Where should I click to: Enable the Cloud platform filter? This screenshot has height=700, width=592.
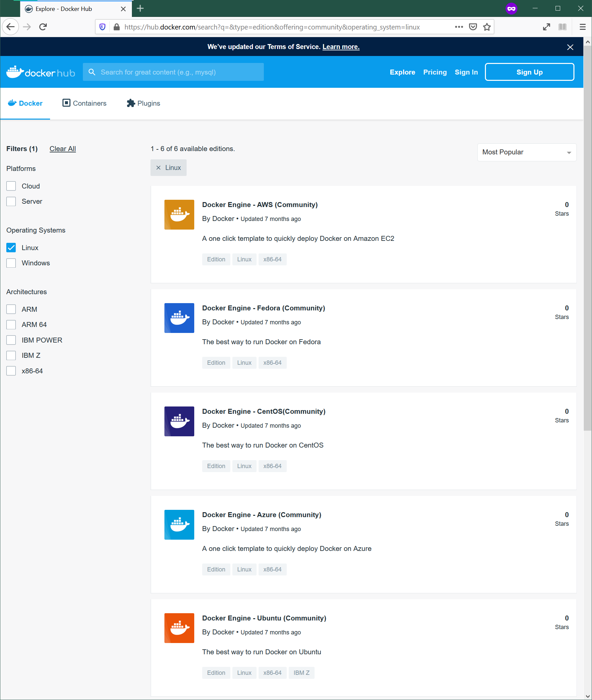(x=11, y=186)
